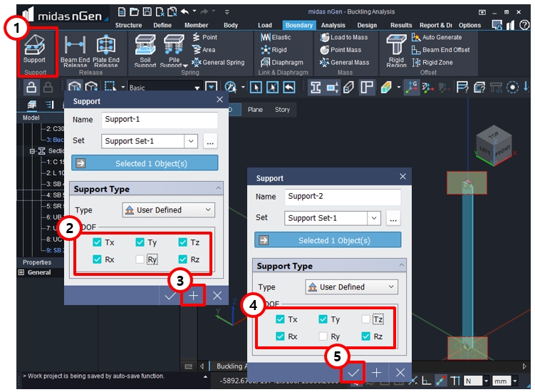Open the Support boundary tool in ribbon
Screen dimensions: 535x392
(34, 49)
